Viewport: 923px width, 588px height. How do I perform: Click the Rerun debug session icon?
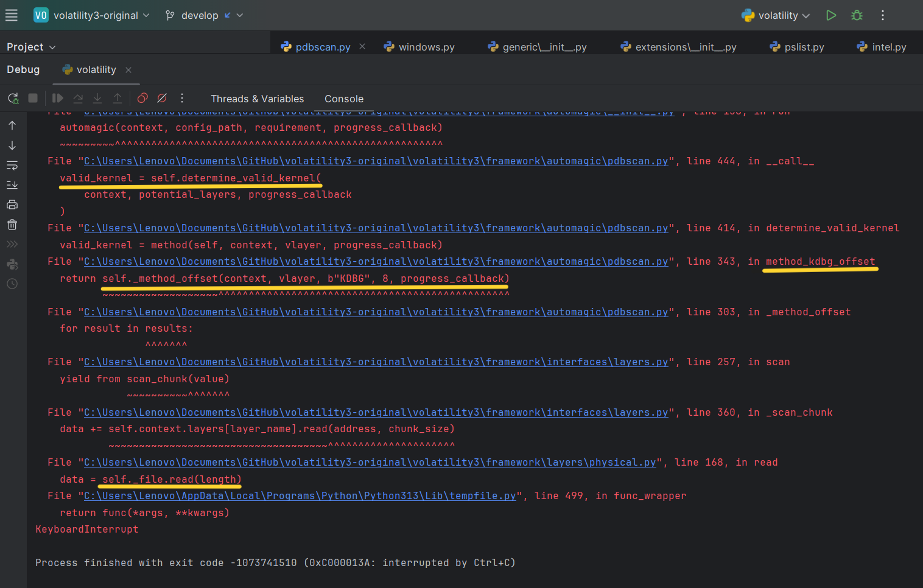pos(13,98)
